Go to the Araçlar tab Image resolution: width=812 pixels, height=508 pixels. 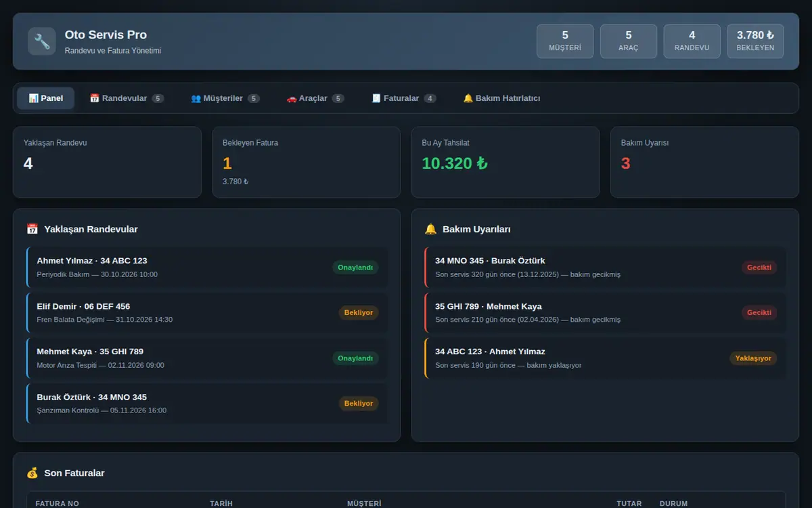coord(315,98)
